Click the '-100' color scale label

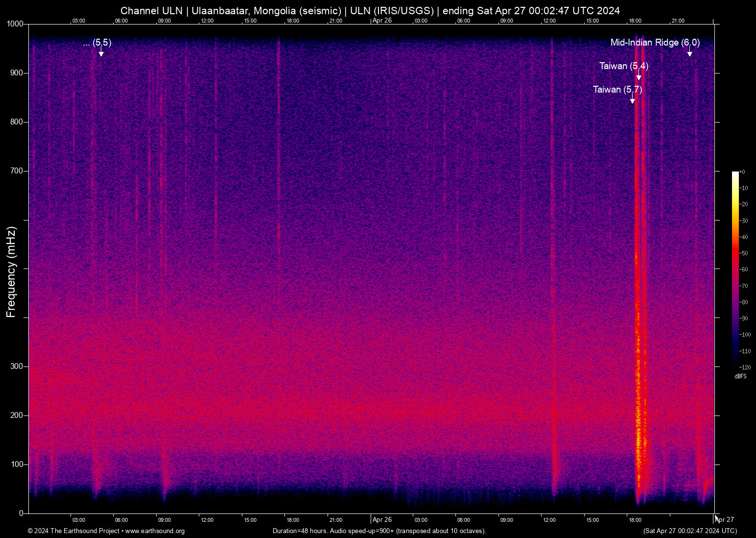(x=745, y=335)
